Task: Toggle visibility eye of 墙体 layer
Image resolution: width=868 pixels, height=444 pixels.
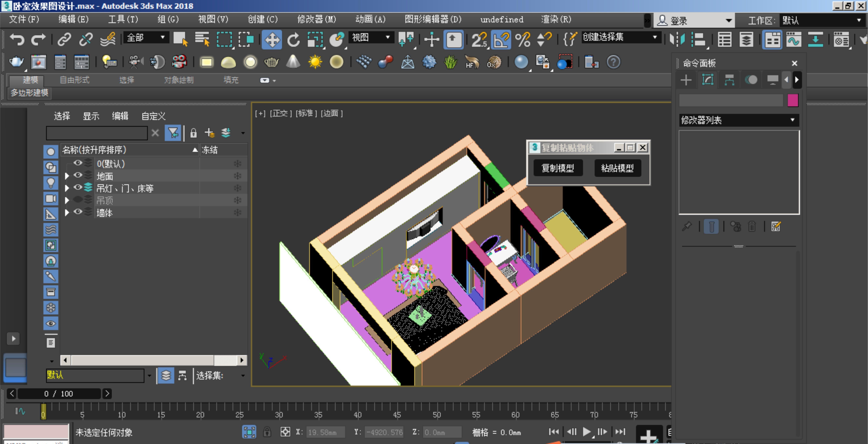Action: pyautogui.click(x=78, y=212)
